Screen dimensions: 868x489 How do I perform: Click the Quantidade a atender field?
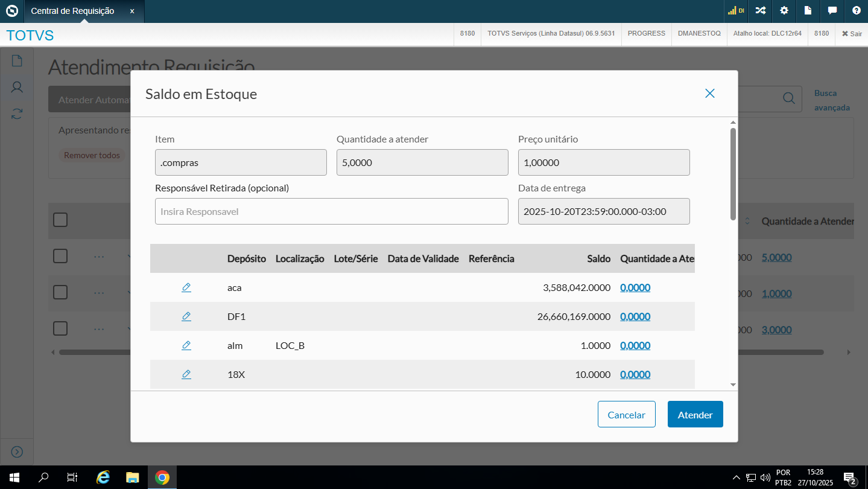coord(422,162)
